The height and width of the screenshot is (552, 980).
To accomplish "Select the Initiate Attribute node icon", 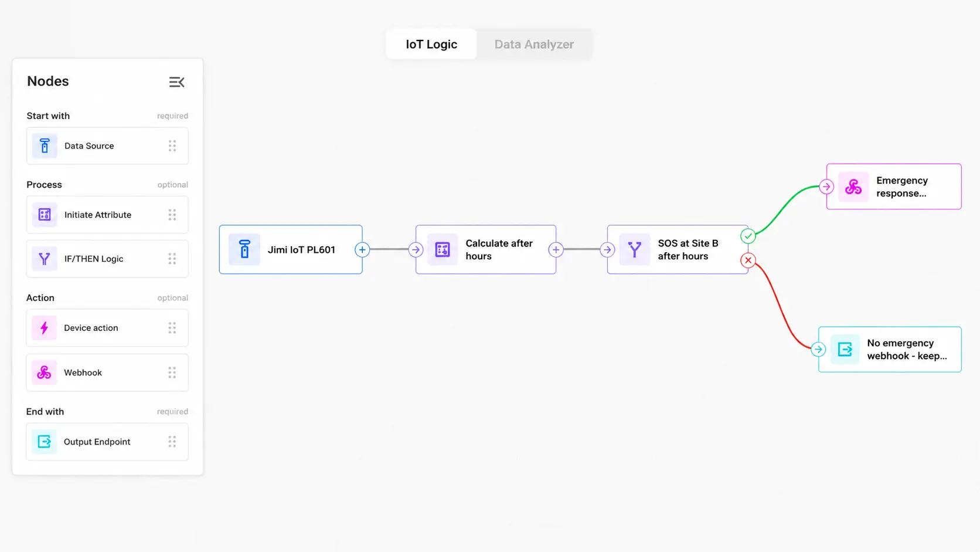I will (x=45, y=215).
